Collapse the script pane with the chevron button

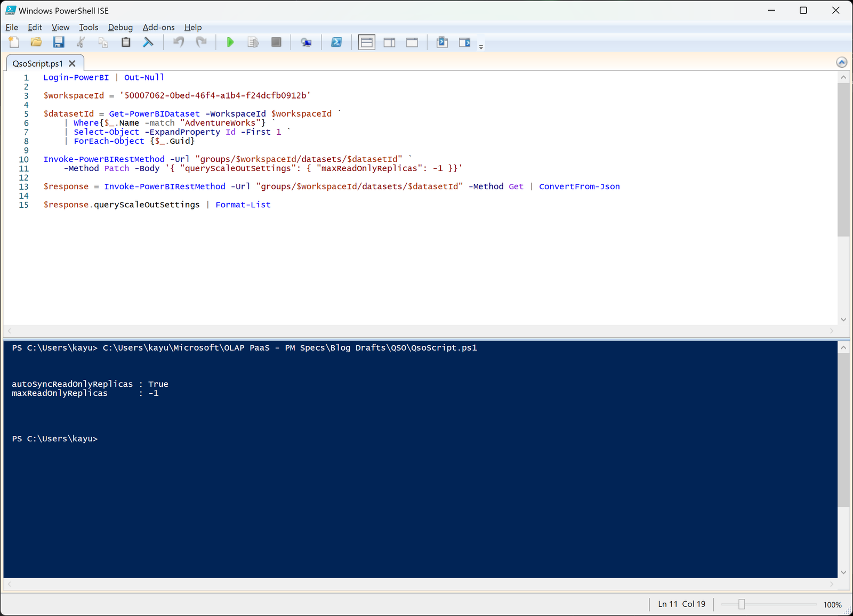click(842, 62)
